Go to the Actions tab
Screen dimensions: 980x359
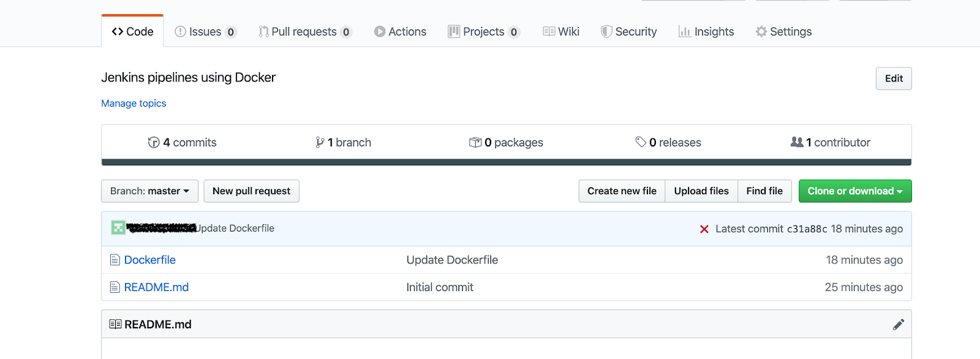tap(400, 32)
